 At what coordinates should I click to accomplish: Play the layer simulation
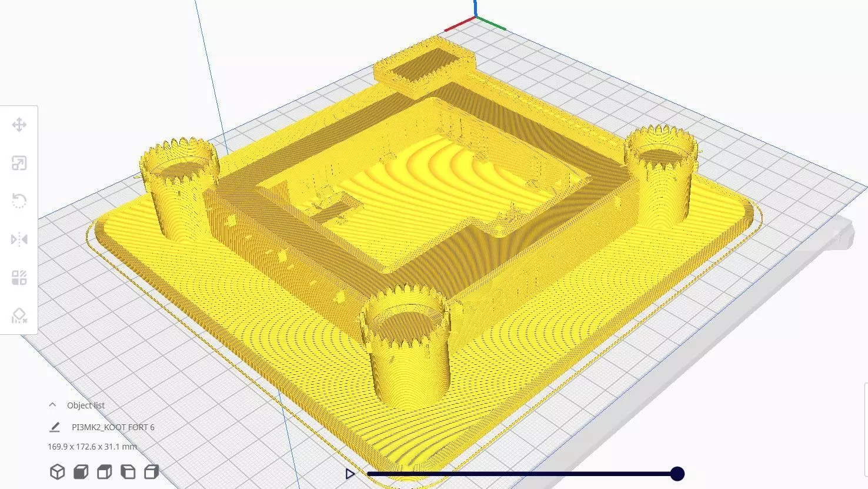click(x=350, y=474)
